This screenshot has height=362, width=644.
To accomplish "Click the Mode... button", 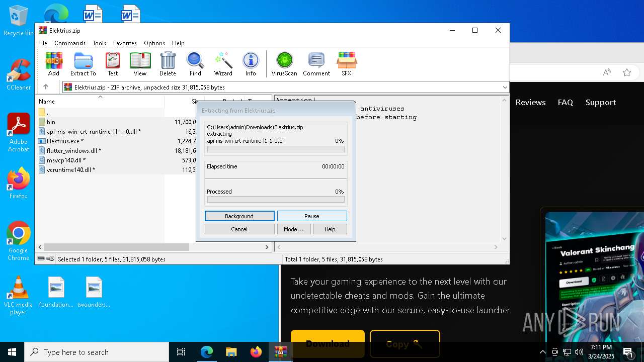I will point(293,229).
